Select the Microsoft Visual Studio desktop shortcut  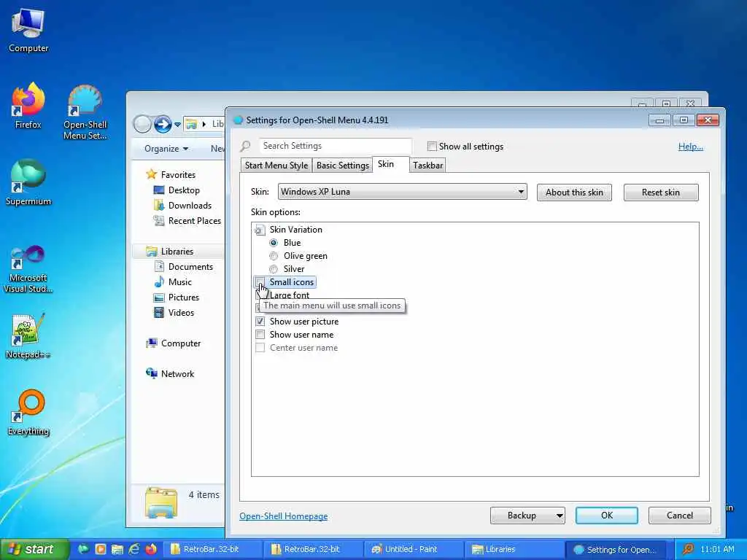tap(28, 270)
